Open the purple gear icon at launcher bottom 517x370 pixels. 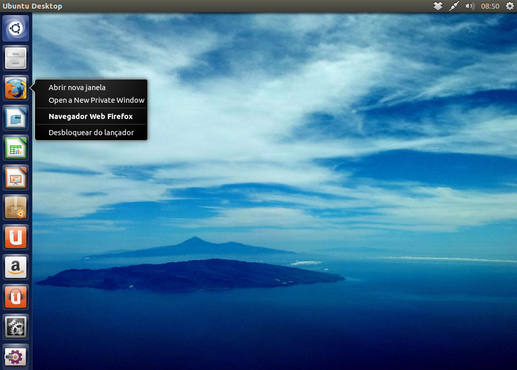pos(16,356)
